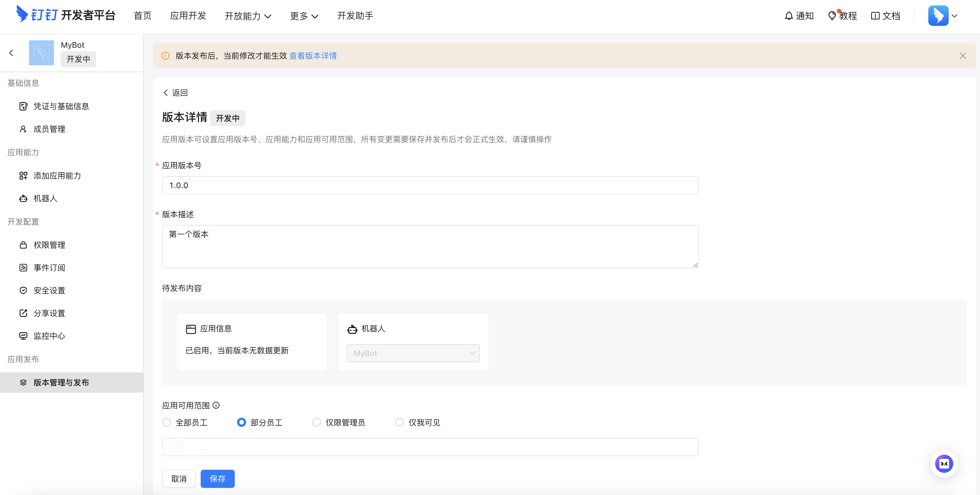Choose the 仅限管理员 radio option

[317, 422]
